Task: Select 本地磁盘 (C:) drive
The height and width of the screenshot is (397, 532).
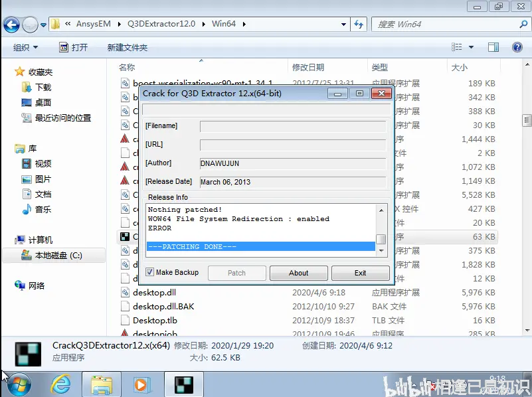Action: (x=54, y=256)
